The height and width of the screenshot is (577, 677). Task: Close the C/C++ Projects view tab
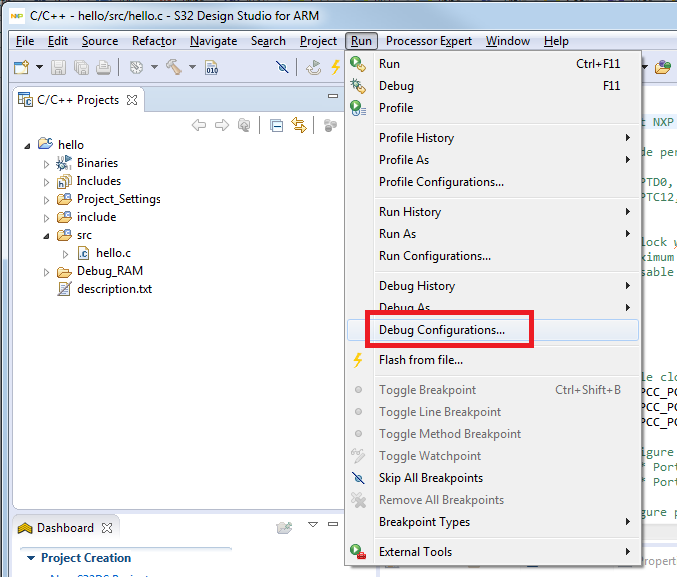point(132,100)
